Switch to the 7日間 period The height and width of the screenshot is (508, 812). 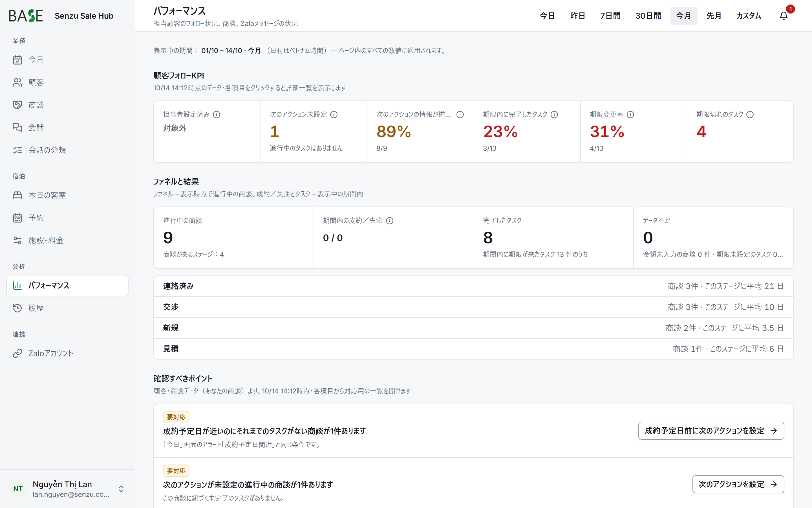[x=610, y=16]
